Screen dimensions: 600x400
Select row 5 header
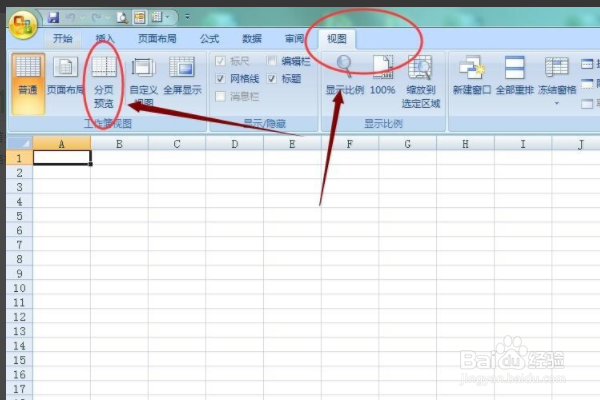click(x=20, y=216)
